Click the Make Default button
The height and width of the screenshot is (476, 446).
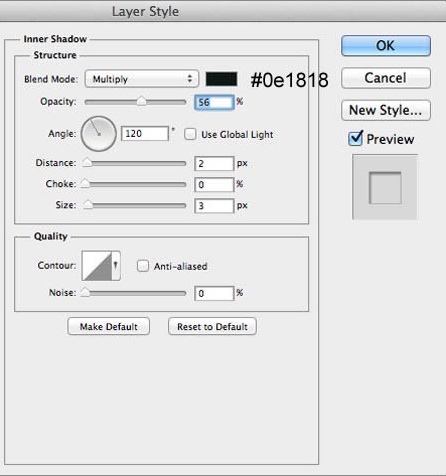pyautogui.click(x=109, y=326)
